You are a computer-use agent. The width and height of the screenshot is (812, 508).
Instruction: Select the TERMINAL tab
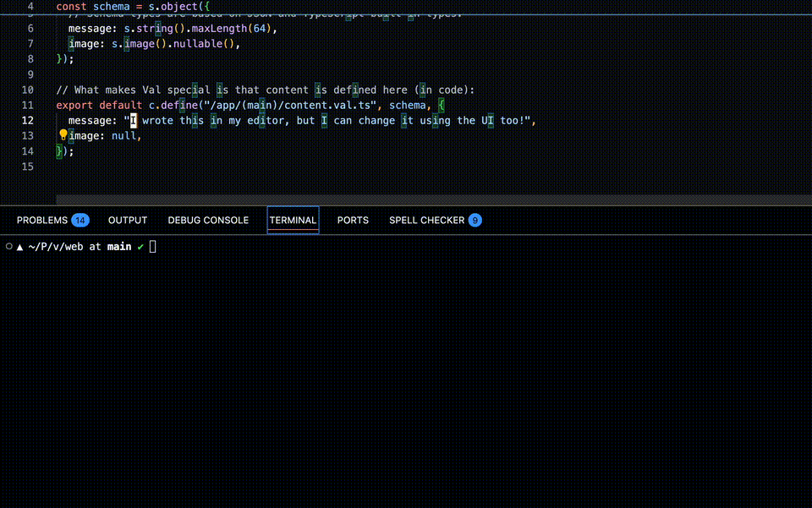click(293, 220)
